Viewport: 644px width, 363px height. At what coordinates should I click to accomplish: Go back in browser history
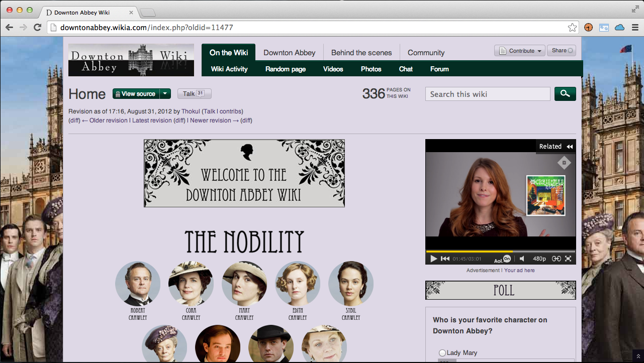pyautogui.click(x=9, y=28)
